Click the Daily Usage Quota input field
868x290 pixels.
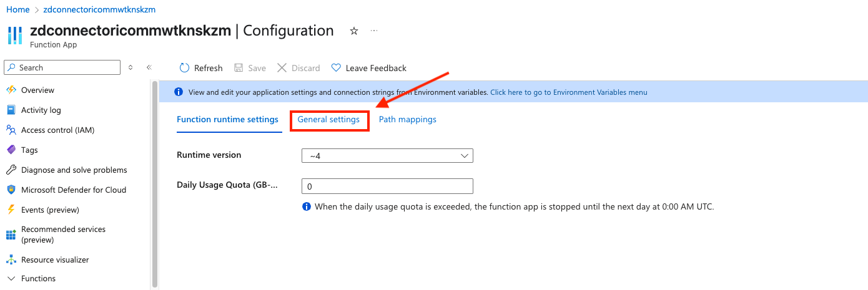tap(387, 186)
